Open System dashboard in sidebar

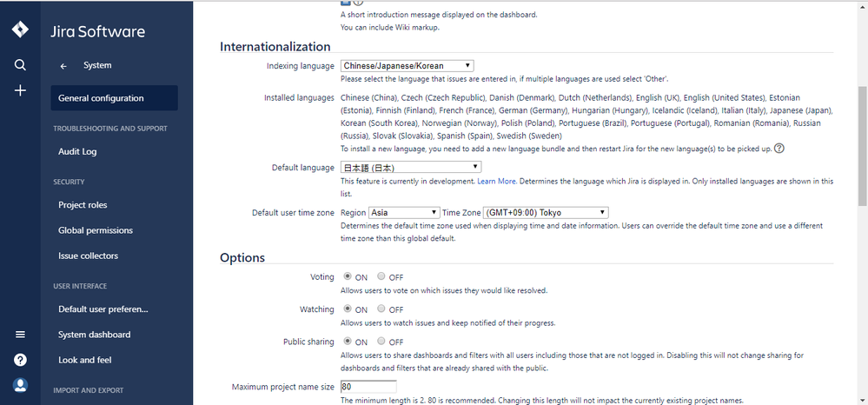(x=94, y=335)
